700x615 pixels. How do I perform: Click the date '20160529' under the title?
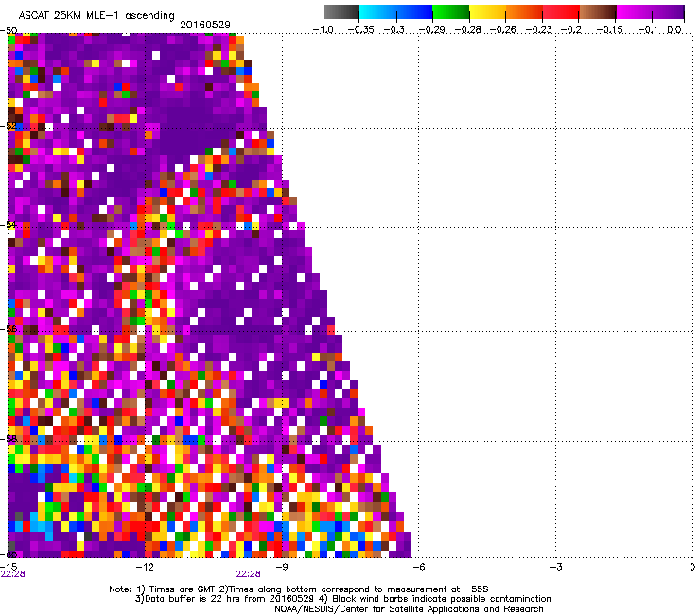tap(205, 25)
